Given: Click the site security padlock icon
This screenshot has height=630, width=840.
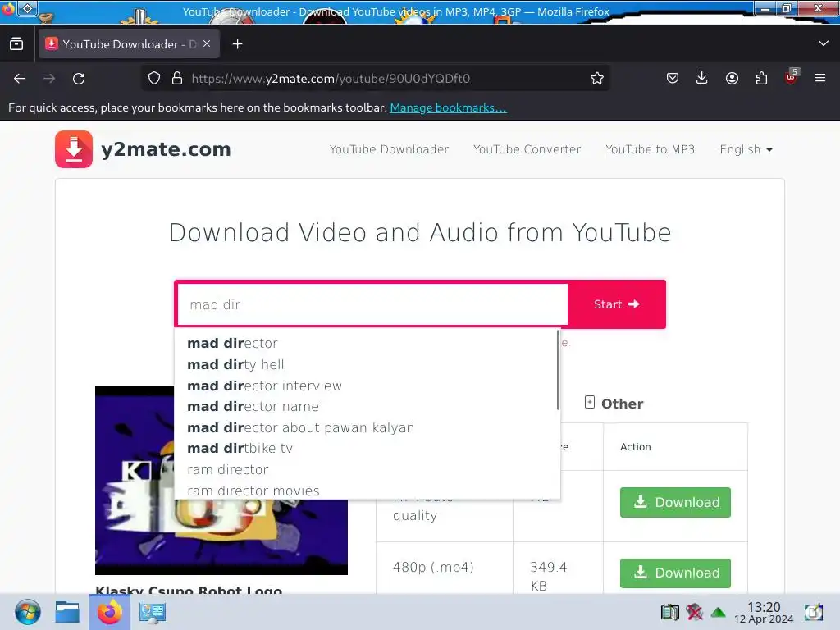Looking at the screenshot, I should tap(177, 79).
